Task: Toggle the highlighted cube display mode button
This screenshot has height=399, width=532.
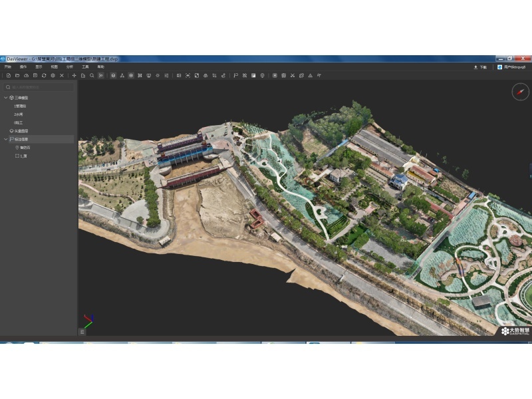Action: [113, 76]
